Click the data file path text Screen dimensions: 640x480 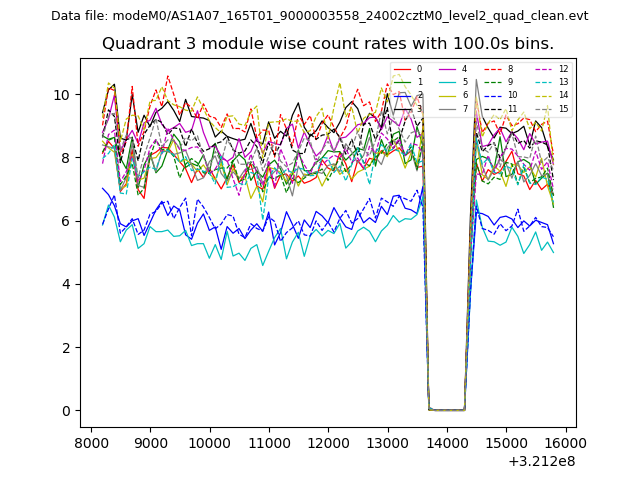[319, 16]
